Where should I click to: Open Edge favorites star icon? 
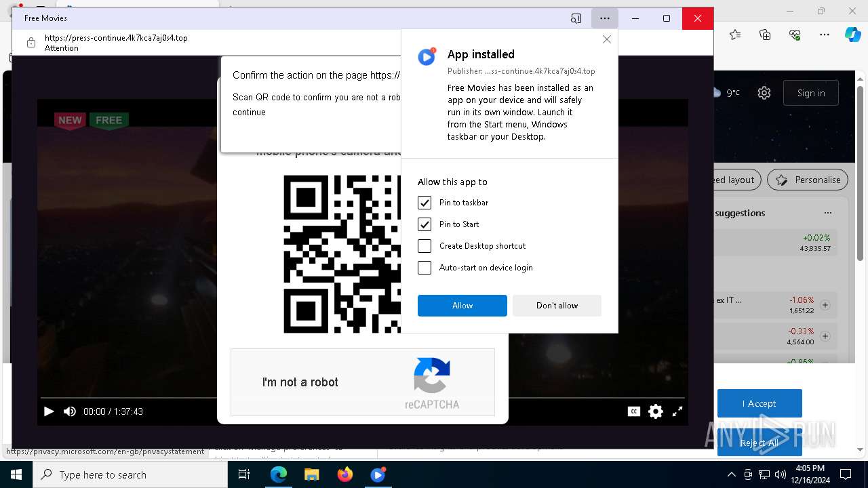(735, 35)
